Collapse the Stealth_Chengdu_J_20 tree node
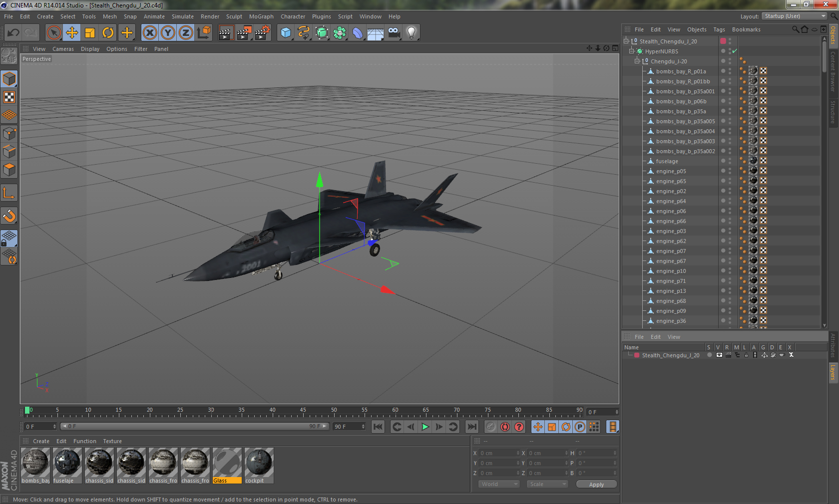Screen dimensions: 839x504 pyautogui.click(x=626, y=41)
